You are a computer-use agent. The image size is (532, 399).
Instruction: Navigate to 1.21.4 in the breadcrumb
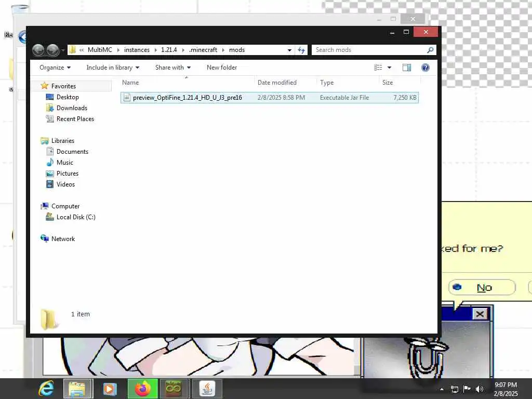tap(169, 50)
